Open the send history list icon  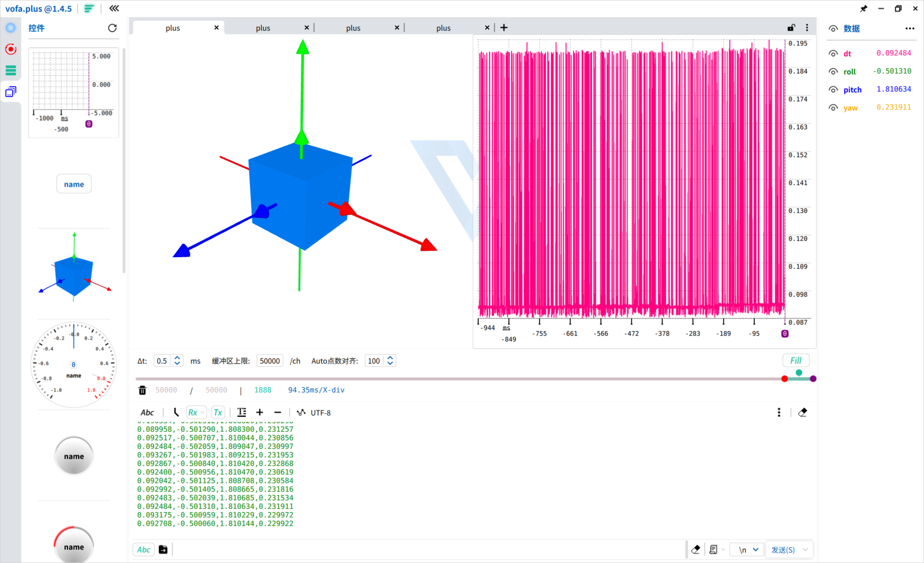[713, 550]
